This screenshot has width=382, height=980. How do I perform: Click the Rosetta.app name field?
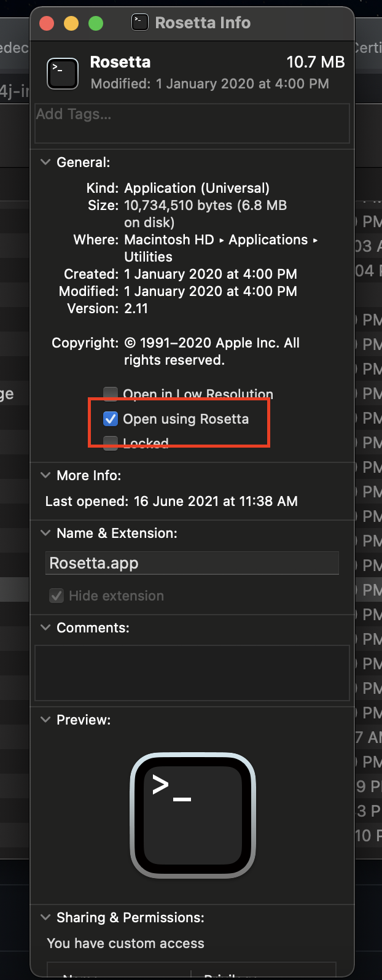[x=192, y=563]
